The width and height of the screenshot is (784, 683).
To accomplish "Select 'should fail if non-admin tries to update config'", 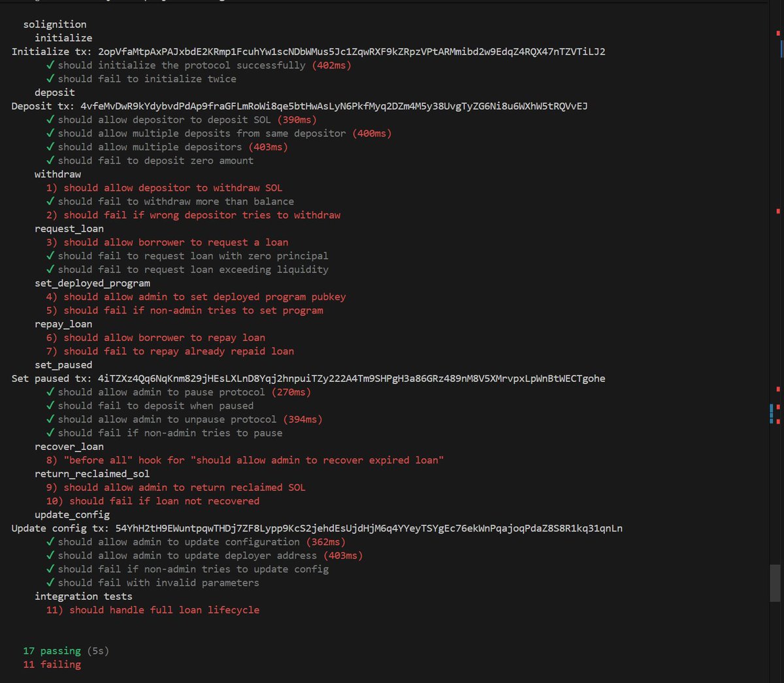I will coord(188,569).
